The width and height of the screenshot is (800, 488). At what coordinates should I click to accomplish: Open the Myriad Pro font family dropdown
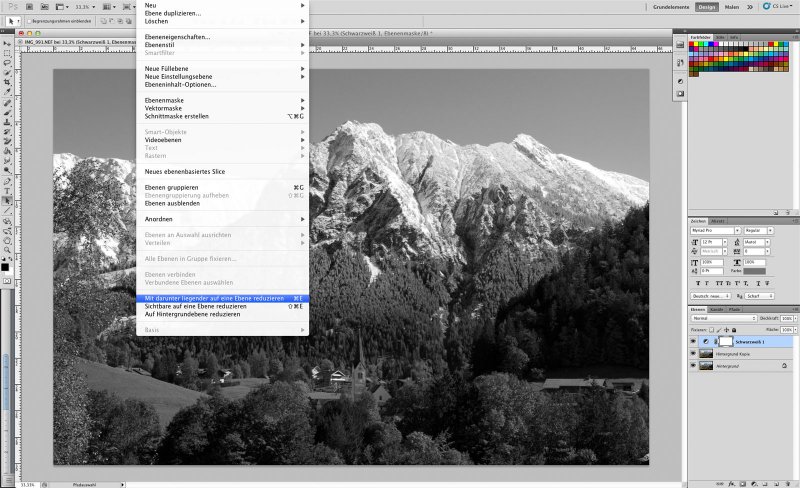click(714, 230)
